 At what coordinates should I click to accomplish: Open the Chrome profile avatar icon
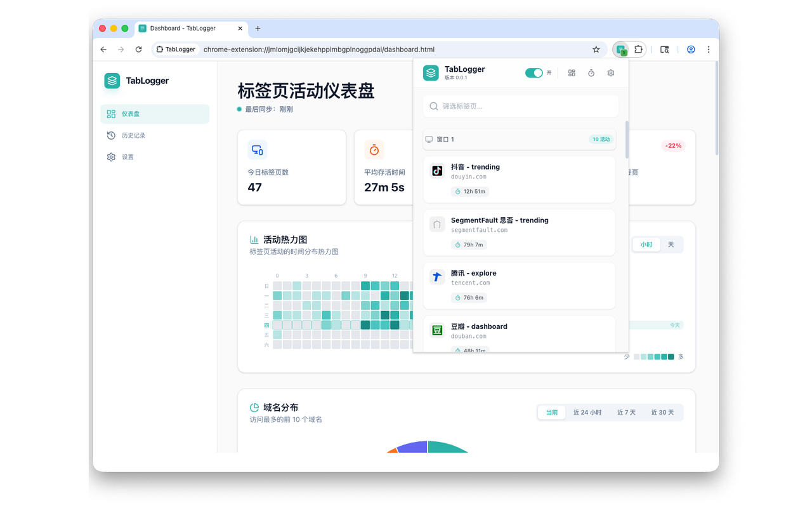691,50
